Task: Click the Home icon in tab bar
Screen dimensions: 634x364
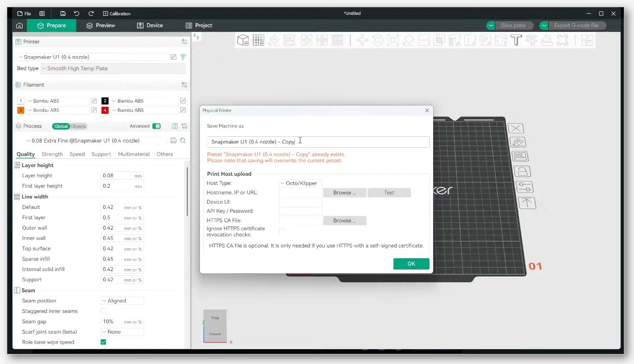Action: coord(19,26)
